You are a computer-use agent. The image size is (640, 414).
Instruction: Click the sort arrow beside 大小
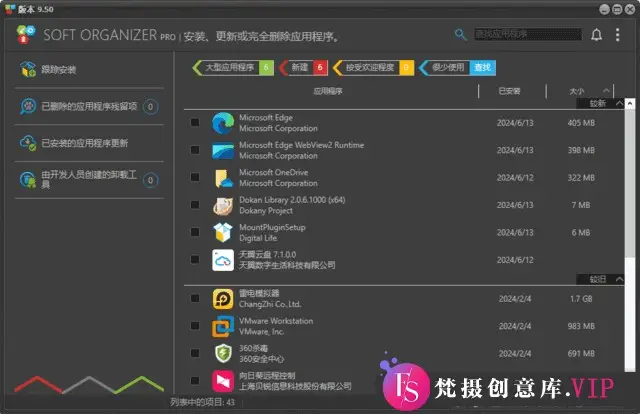[607, 91]
